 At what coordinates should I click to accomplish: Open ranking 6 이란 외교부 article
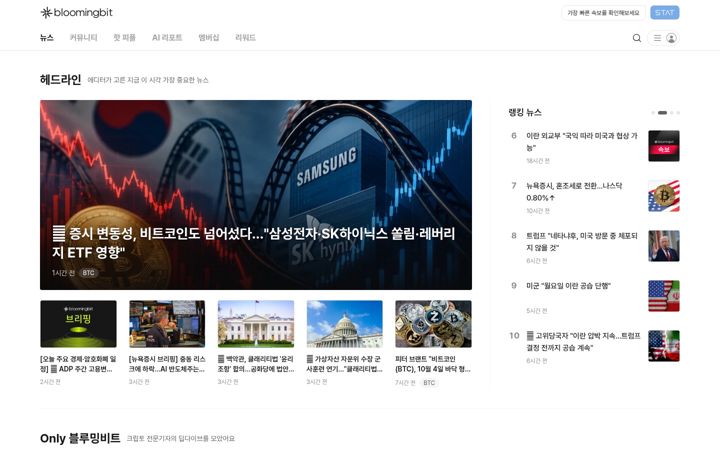pos(582,141)
